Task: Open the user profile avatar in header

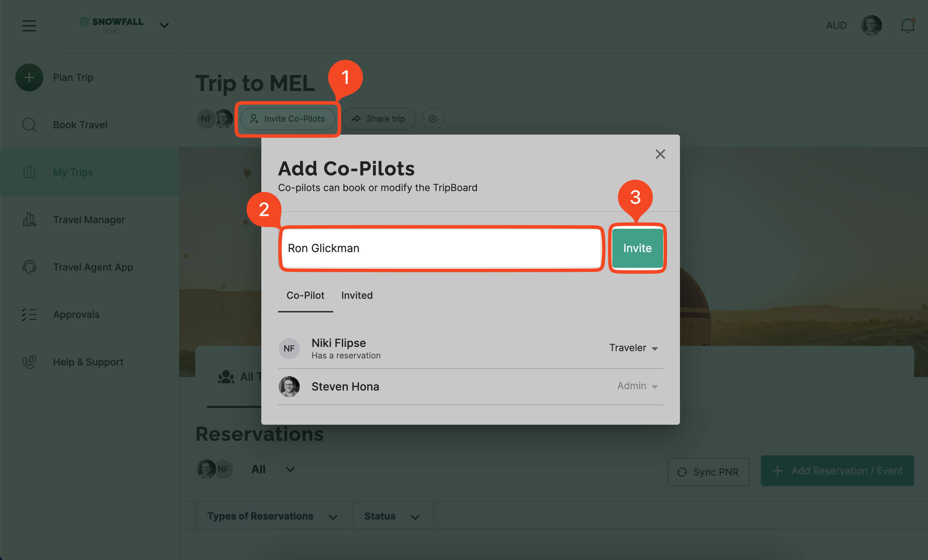Action: coord(871,25)
